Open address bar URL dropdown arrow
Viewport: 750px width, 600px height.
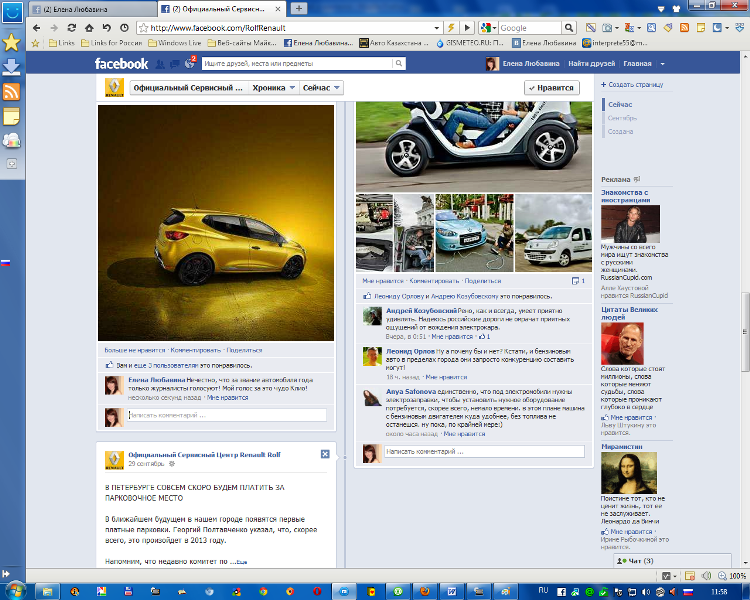(x=437, y=28)
